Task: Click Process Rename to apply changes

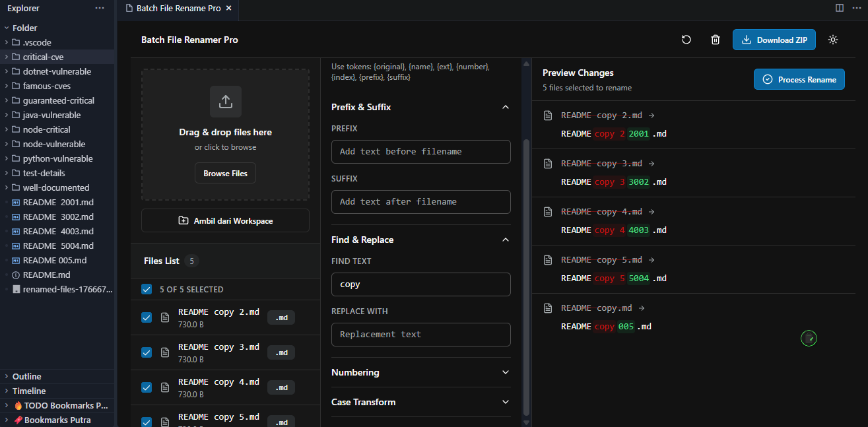Action: point(799,79)
